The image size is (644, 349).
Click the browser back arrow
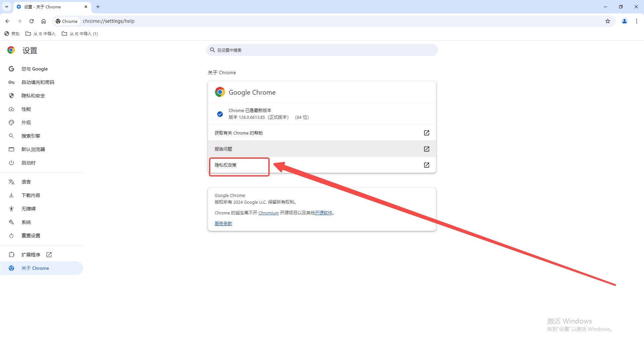tap(7, 21)
